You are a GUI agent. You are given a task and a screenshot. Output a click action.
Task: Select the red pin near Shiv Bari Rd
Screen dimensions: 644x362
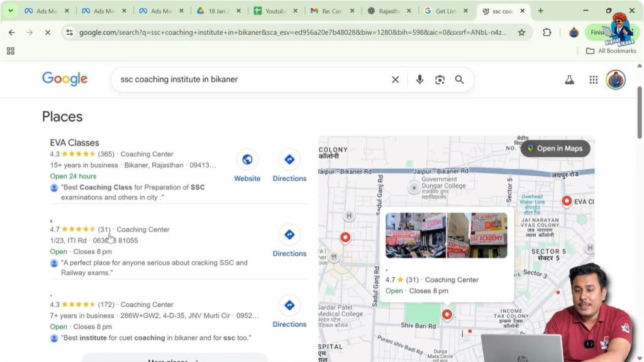[x=447, y=315]
